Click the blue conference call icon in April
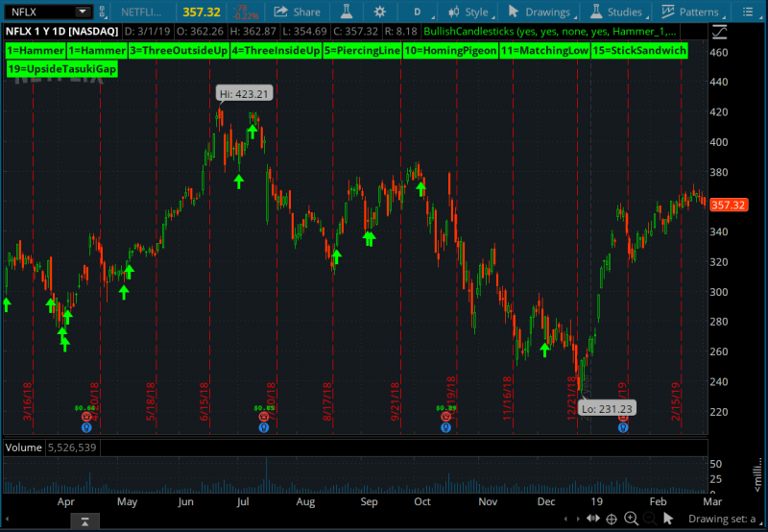Screen dimensions: 768x532 pyautogui.click(x=86, y=427)
